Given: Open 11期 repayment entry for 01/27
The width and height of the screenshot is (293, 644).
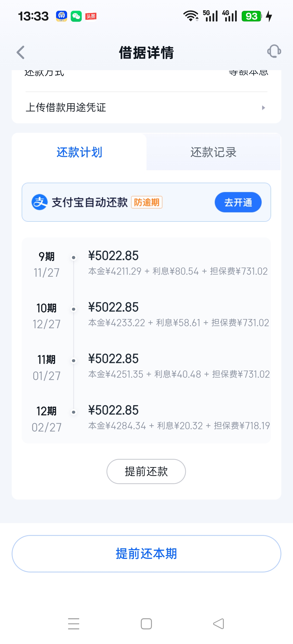Looking at the screenshot, I should (x=146, y=366).
